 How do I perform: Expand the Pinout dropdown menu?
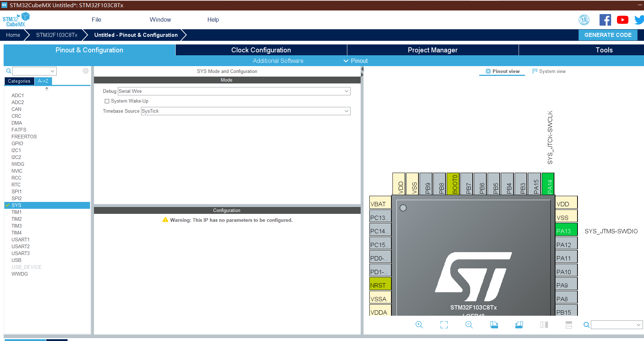(x=356, y=61)
